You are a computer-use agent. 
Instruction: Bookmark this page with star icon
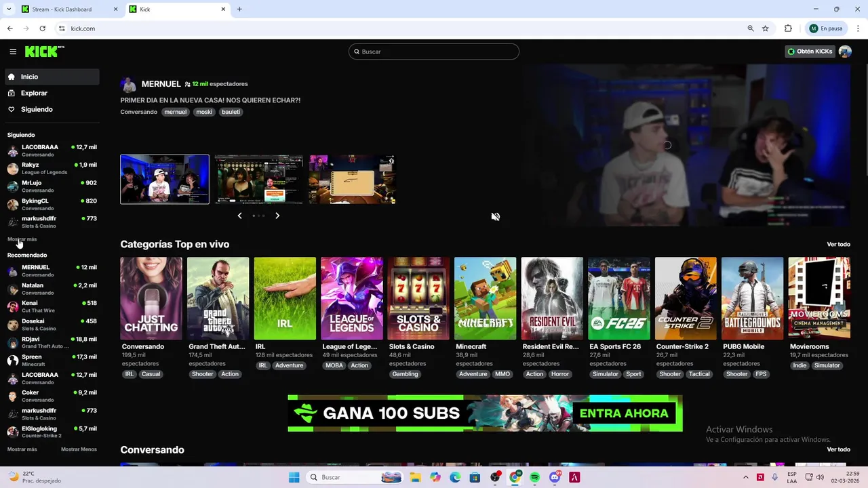(766, 28)
